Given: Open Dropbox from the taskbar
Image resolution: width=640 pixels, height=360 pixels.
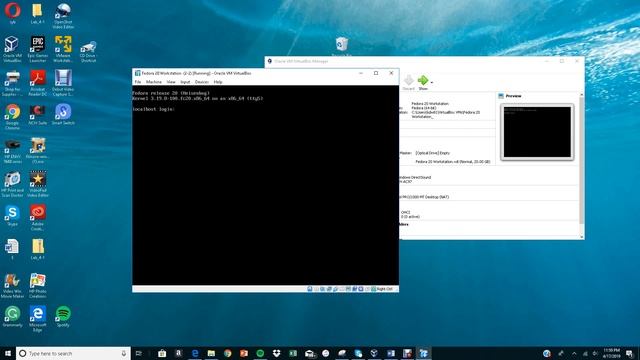Looking at the screenshot, I should point(276,353).
